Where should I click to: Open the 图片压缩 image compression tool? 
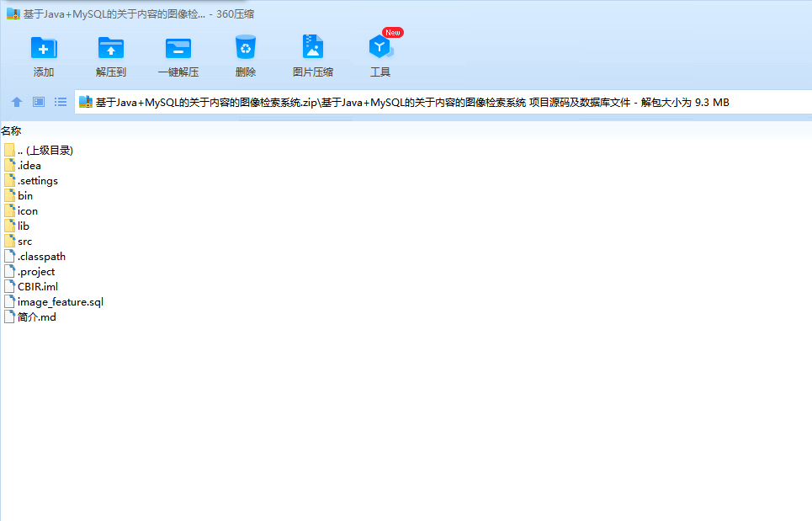[313, 56]
